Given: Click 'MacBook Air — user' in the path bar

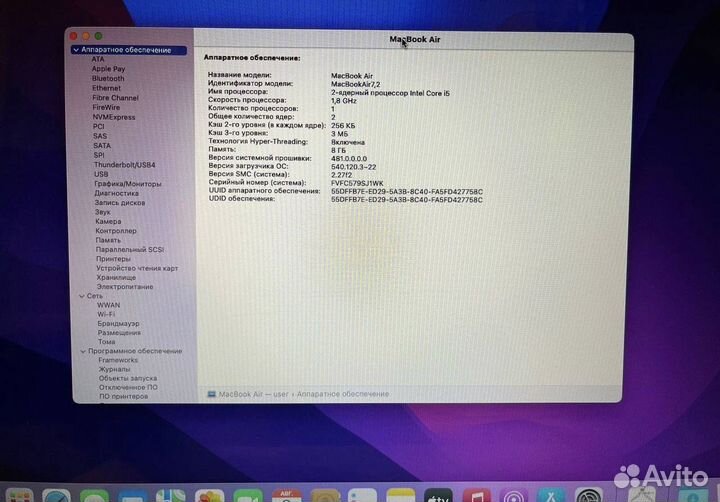Looking at the screenshot, I should (x=254, y=394).
